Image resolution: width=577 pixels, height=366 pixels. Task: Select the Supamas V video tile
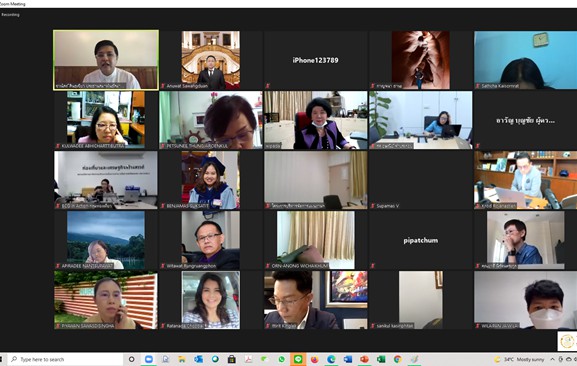421,180
